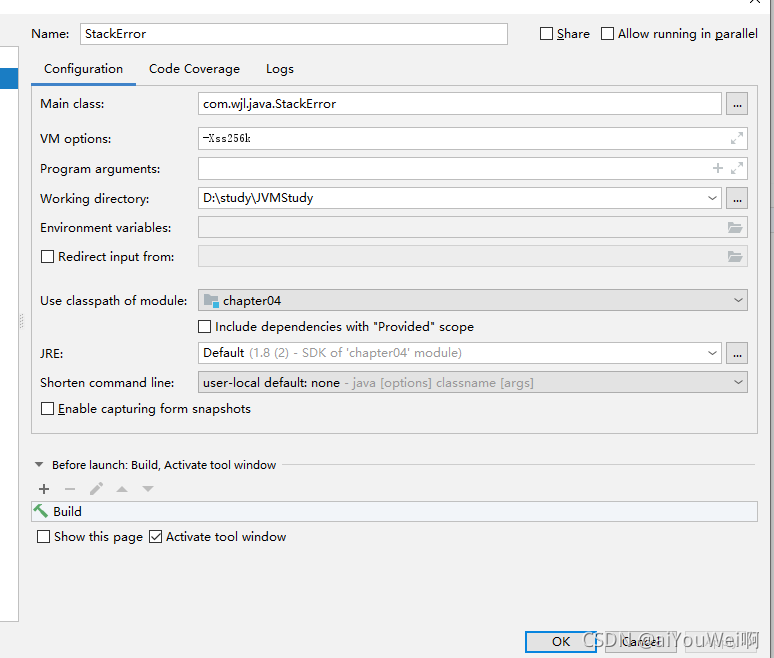The height and width of the screenshot is (658, 774).
Task: Edit the selected before-launch task
Action: tap(96, 489)
